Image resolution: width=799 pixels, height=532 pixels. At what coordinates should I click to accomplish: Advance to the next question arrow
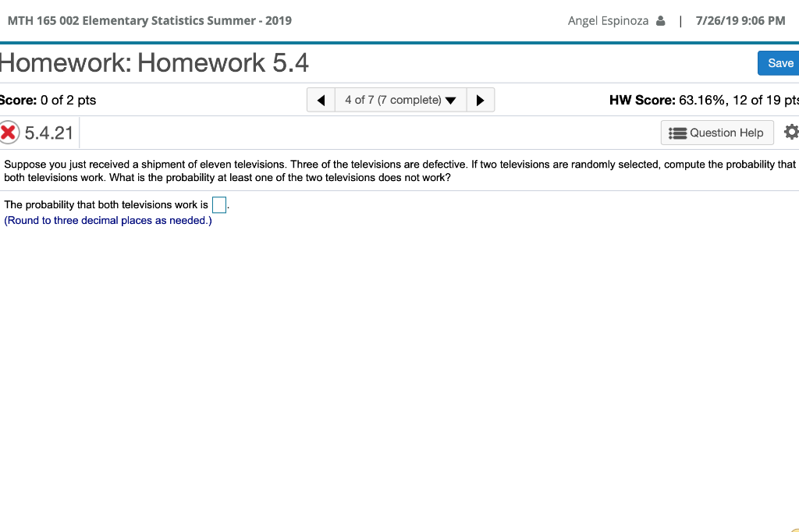coord(481,99)
